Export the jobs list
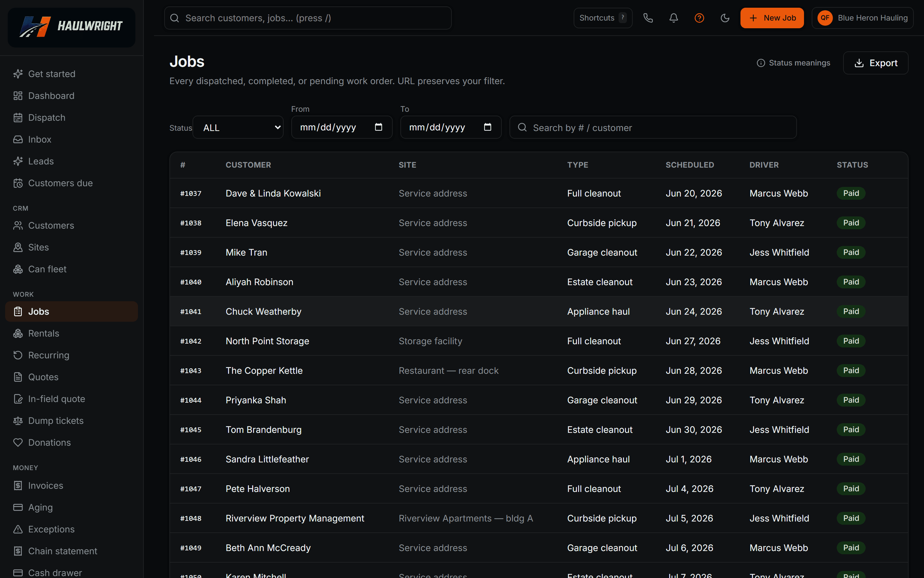Screen dimensions: 924x578 pyautogui.click(x=876, y=63)
